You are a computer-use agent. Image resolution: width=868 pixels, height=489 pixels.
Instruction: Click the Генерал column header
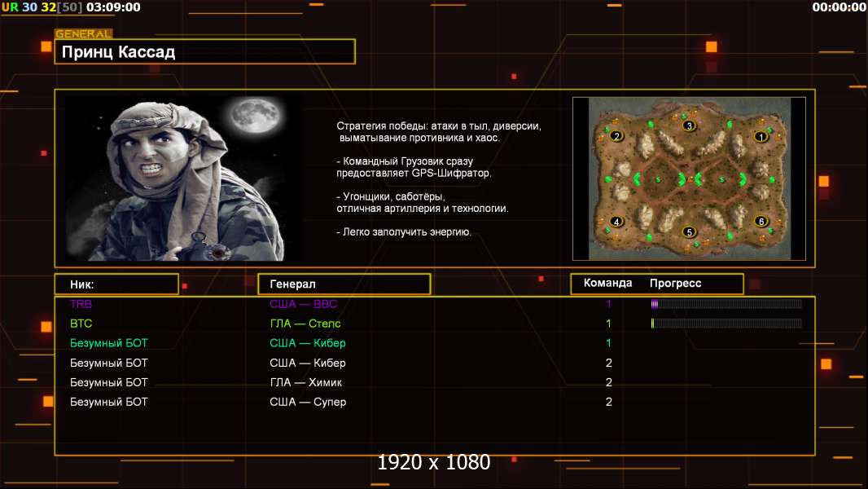344,284
